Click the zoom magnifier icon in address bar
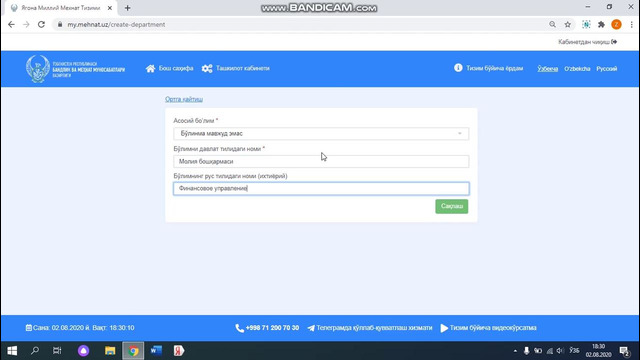 pos(552,24)
